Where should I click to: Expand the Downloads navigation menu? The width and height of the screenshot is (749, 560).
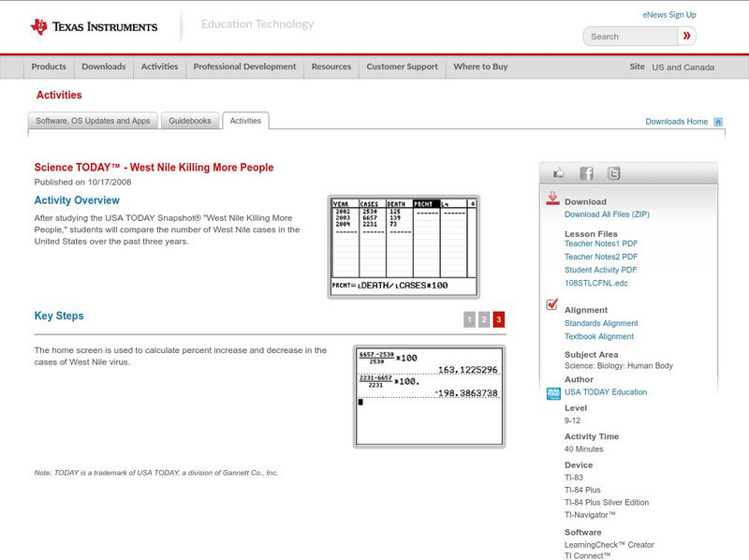point(103,67)
